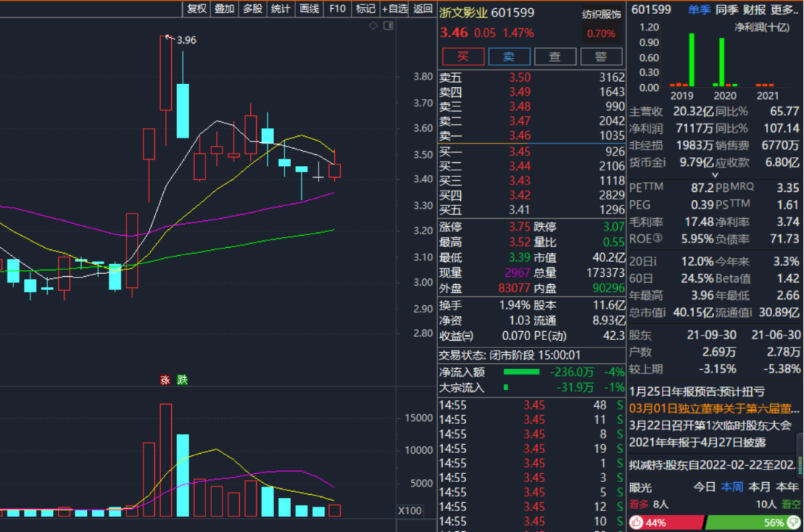Click the green 跌 marker on chart

(x=182, y=379)
